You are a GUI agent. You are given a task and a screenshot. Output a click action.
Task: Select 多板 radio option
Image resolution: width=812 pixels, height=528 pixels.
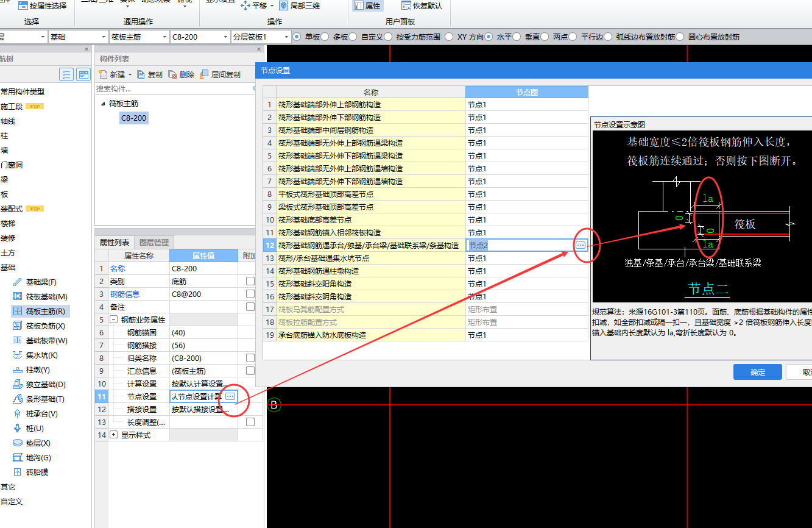(325, 37)
